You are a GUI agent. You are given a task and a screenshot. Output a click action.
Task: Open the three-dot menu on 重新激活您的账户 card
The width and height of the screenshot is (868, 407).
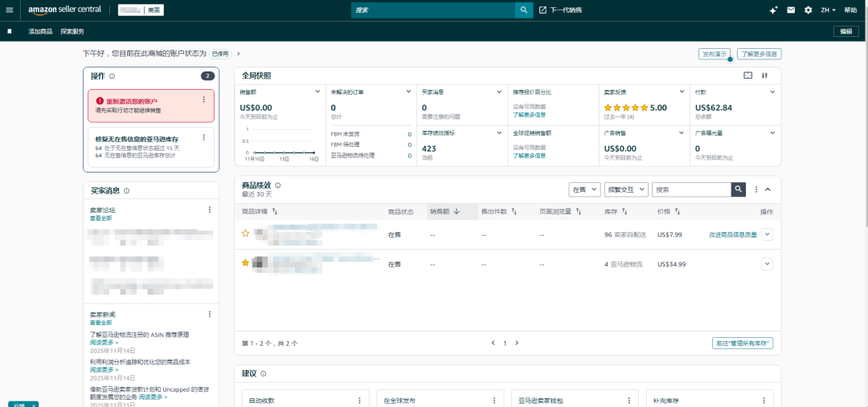coord(203,100)
